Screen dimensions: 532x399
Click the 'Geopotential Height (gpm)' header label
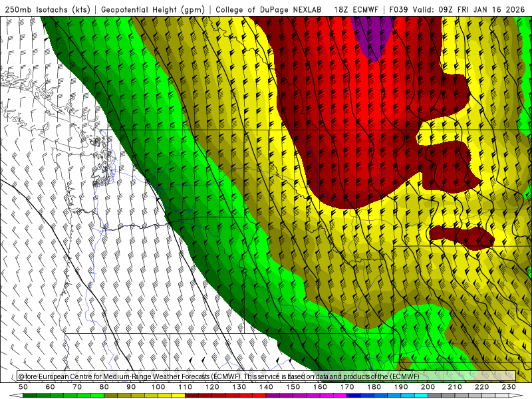(153, 9)
